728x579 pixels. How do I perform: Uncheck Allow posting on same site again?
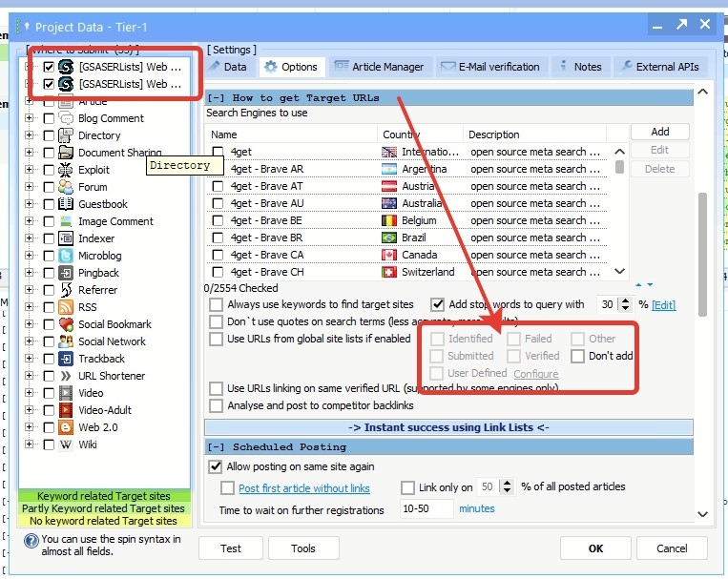[x=215, y=466]
